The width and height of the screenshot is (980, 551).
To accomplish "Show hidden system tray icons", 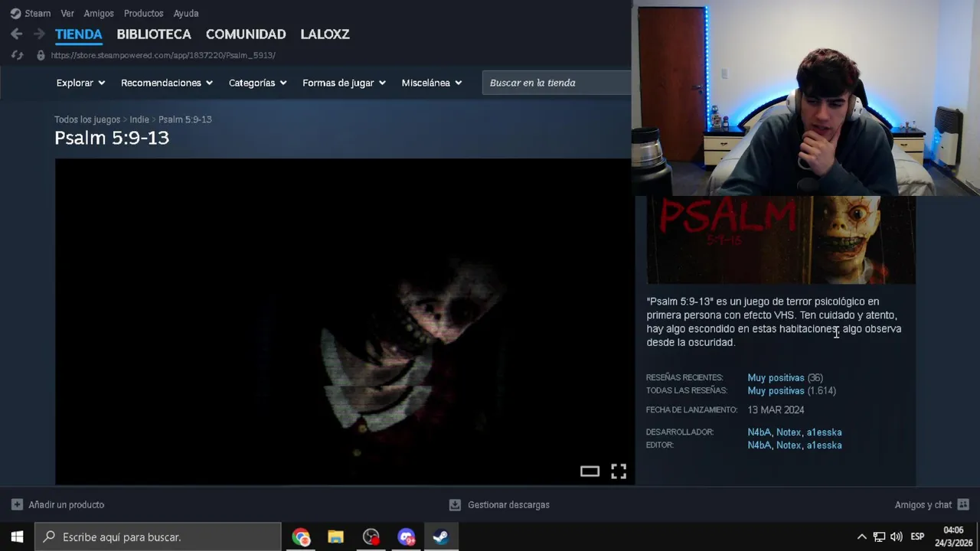I will pos(861,537).
